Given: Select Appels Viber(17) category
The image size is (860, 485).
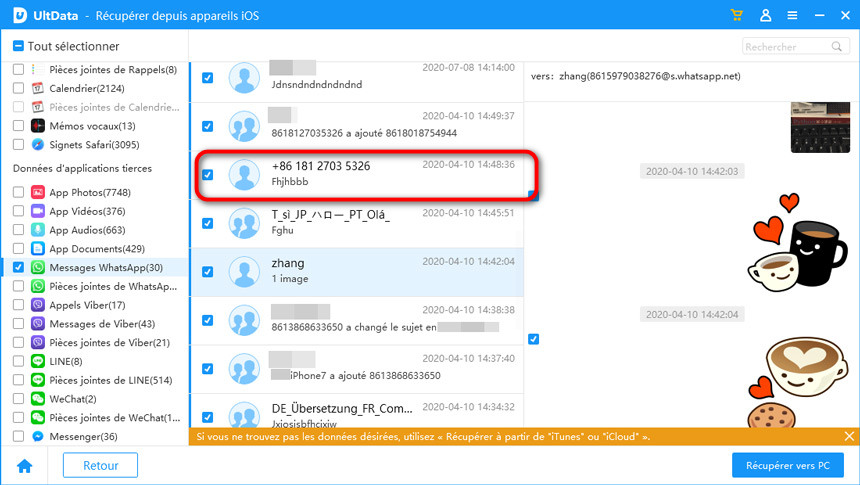Looking at the screenshot, I should click(x=87, y=305).
